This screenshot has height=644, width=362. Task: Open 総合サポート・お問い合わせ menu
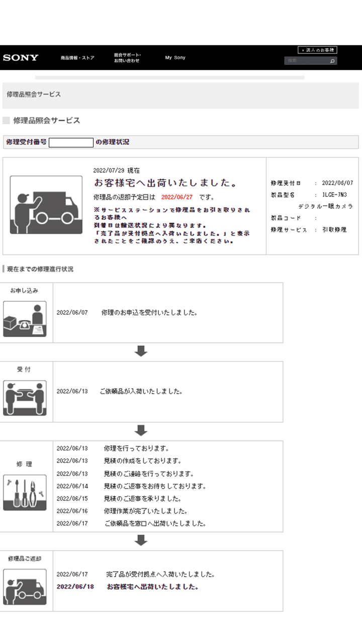pos(127,58)
